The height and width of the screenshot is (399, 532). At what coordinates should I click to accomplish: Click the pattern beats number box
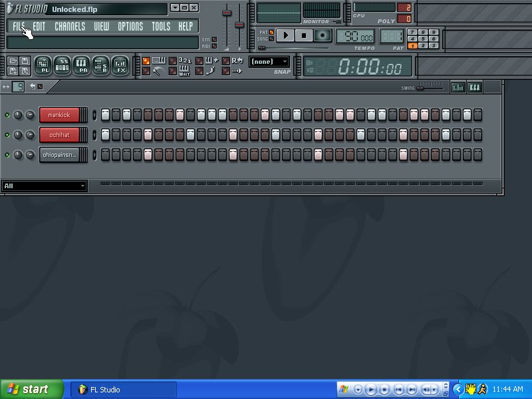tap(19, 87)
